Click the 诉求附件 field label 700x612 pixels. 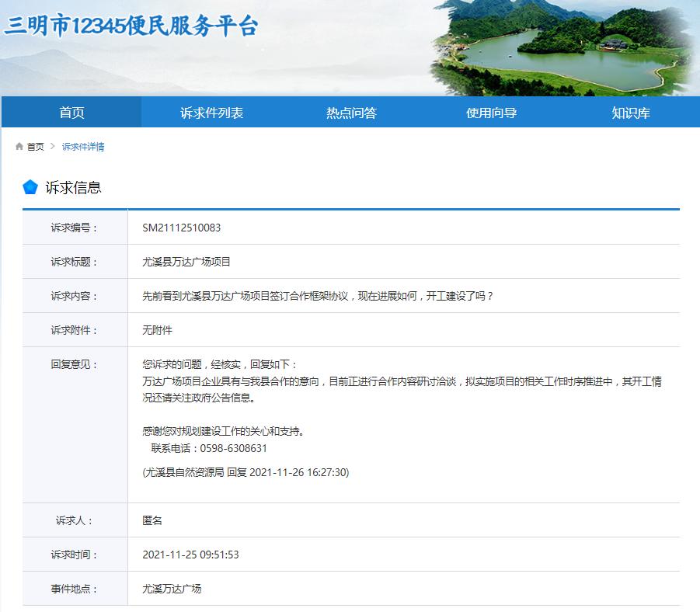[x=74, y=330]
